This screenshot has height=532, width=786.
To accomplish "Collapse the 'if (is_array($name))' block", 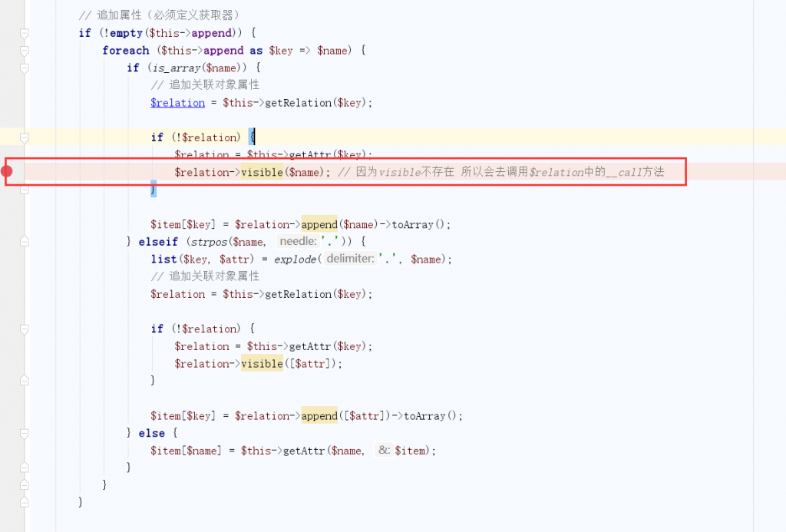I will tap(24, 68).
